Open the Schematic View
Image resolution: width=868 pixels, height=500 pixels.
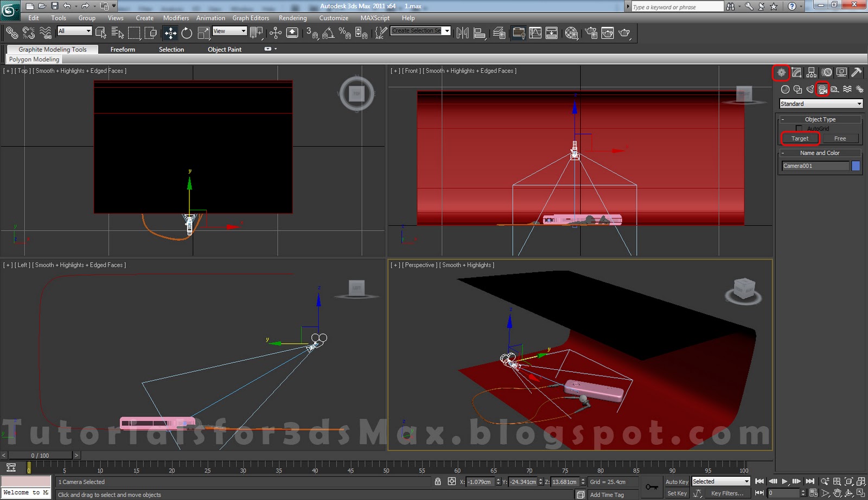pos(552,33)
